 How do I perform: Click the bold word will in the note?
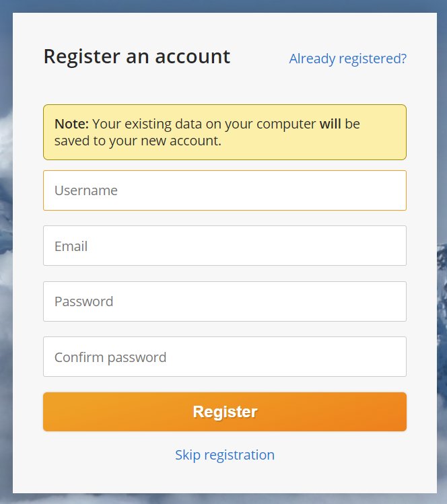point(330,124)
